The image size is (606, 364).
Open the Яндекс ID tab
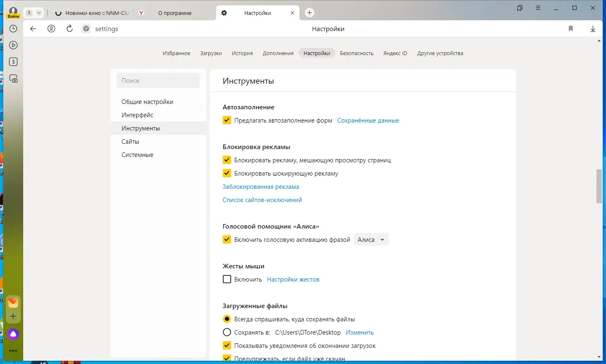tap(395, 53)
